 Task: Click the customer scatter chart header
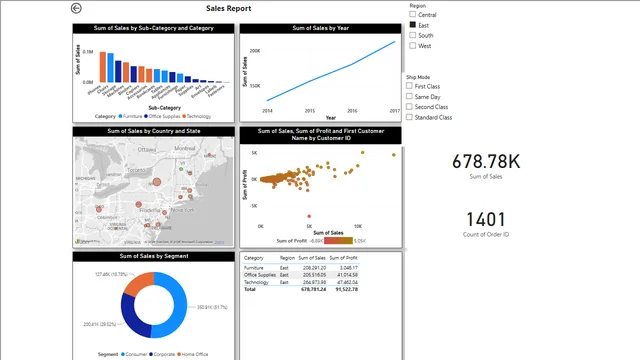(320, 135)
